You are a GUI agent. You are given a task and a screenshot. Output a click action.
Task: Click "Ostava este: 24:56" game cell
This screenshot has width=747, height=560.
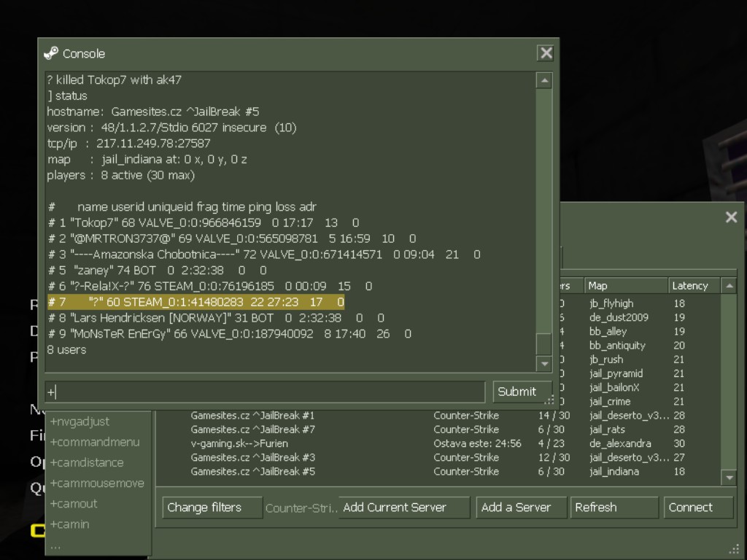pos(477,443)
